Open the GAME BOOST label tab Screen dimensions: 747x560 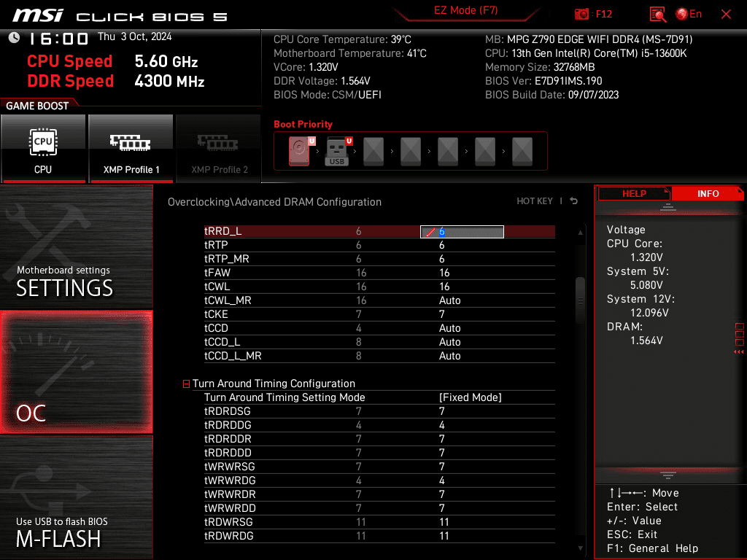37,106
